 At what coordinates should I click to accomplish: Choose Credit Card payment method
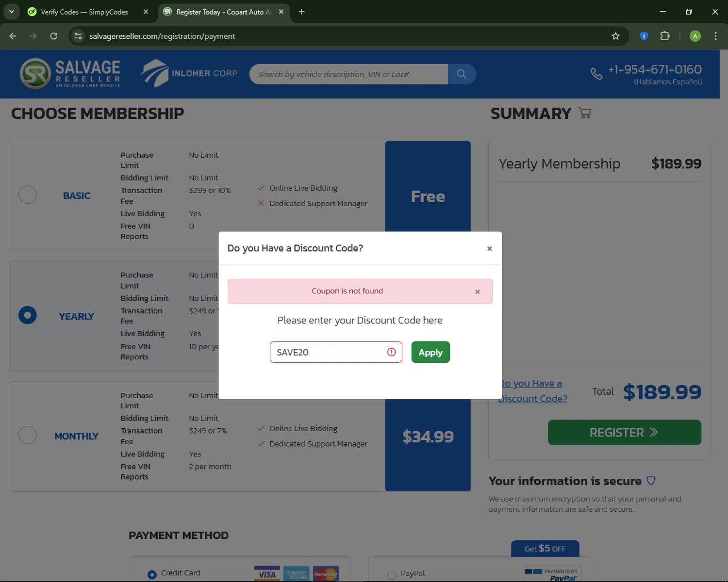152,574
